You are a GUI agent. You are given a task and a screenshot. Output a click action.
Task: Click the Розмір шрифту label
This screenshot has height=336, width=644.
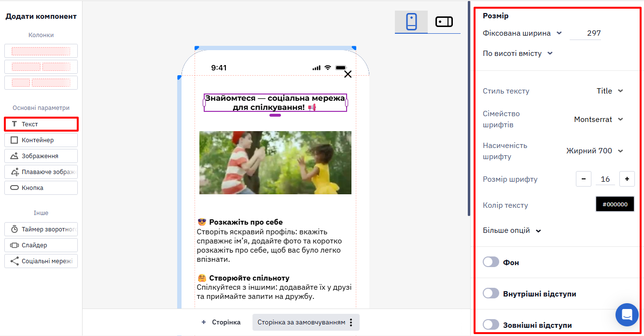[510, 179]
